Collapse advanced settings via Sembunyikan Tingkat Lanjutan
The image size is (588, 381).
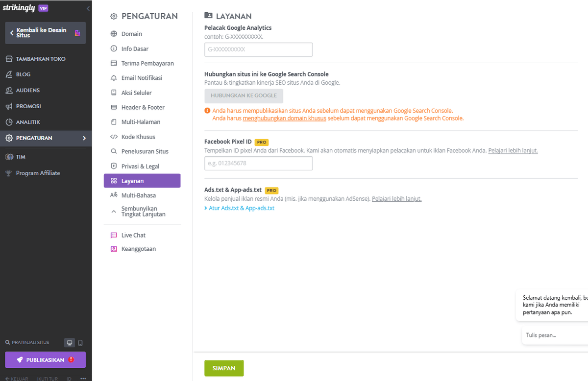coord(143,212)
